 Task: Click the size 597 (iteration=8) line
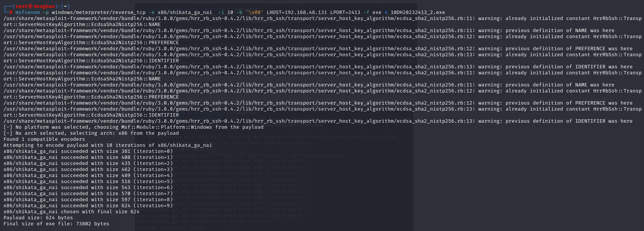click(x=88, y=200)
